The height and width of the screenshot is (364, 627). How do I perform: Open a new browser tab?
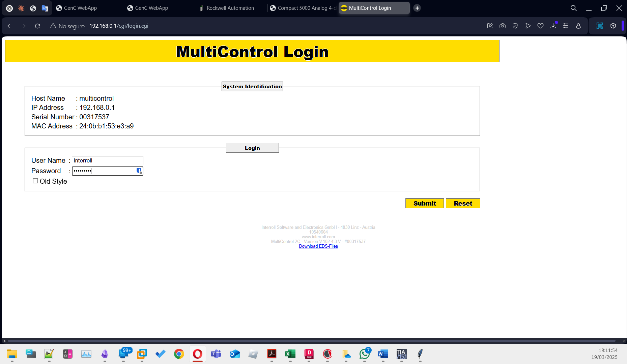click(417, 8)
